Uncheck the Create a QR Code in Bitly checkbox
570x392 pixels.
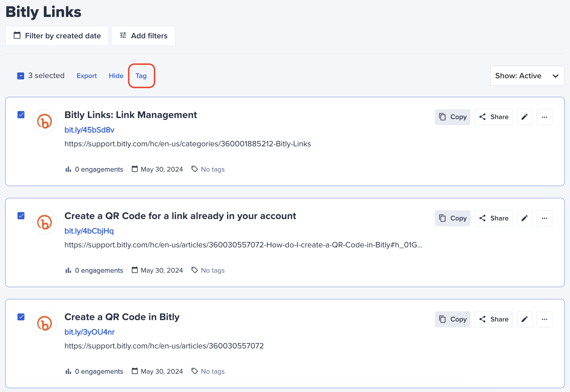(21, 317)
